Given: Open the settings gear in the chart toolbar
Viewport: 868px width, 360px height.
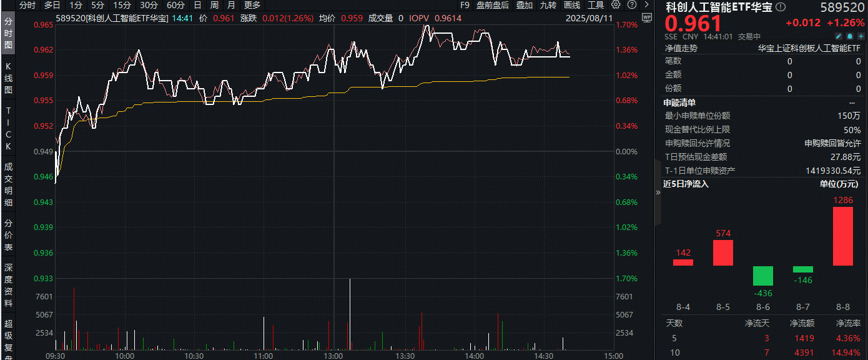Looking at the screenshot, I should click(616, 5).
